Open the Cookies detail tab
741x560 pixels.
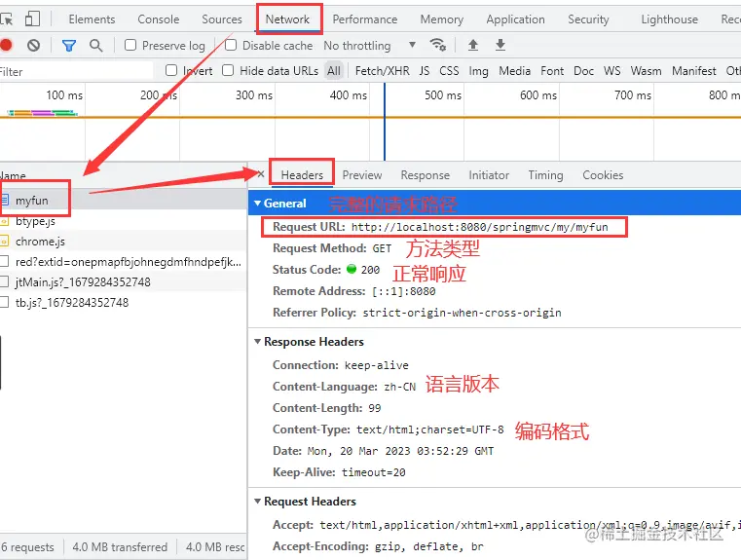(x=603, y=175)
